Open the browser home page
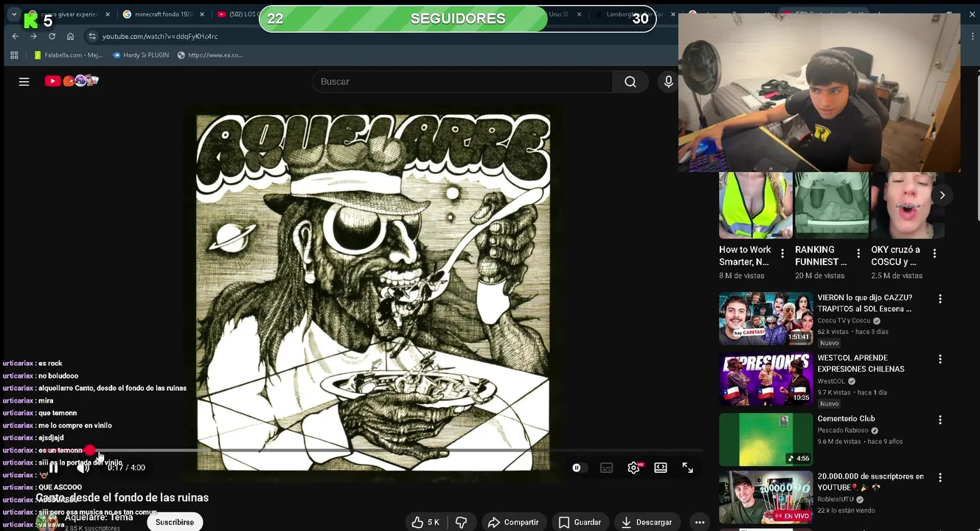This screenshot has width=980, height=531. point(70,36)
